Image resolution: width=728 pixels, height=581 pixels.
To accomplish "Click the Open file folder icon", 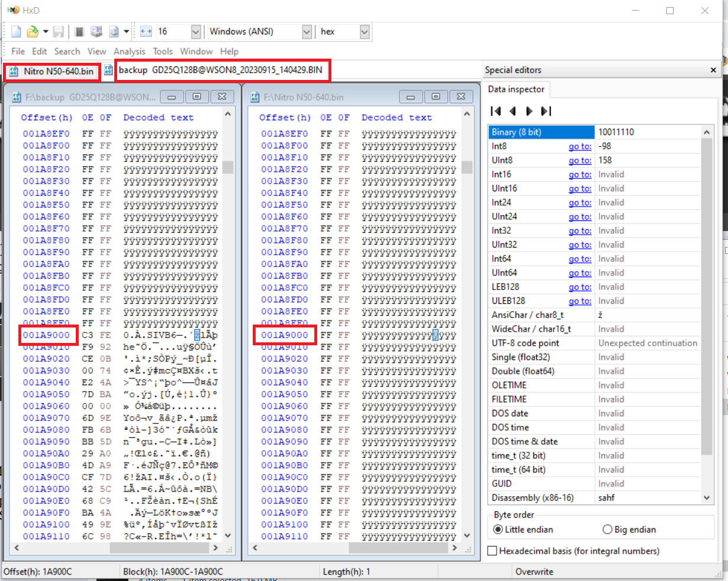I will coord(33,32).
